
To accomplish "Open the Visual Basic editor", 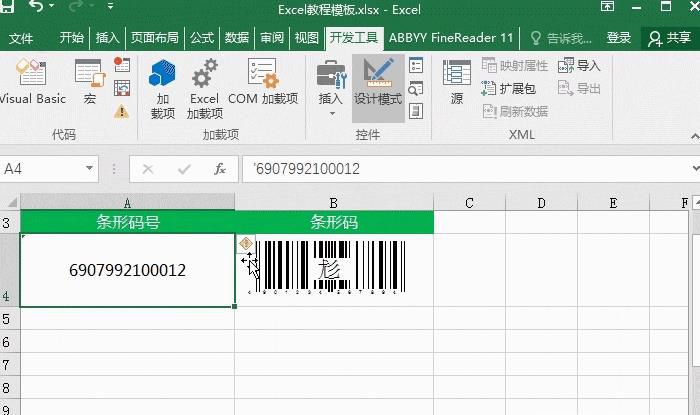I will pos(31,83).
